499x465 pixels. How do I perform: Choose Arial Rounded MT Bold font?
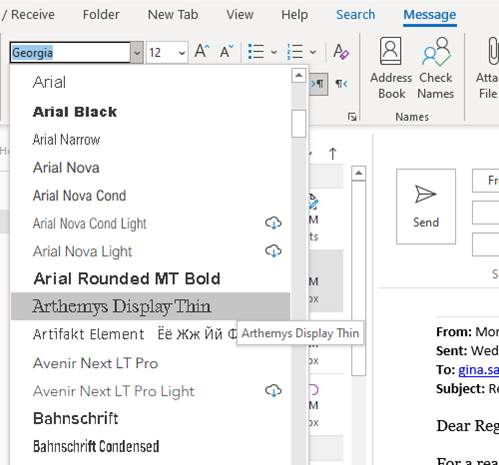150,279
